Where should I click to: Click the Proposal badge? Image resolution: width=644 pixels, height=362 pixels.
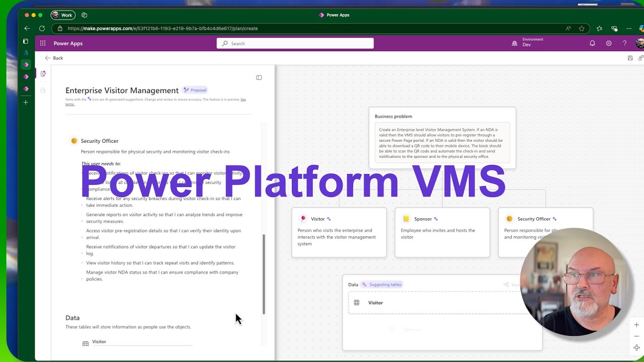pyautogui.click(x=195, y=90)
